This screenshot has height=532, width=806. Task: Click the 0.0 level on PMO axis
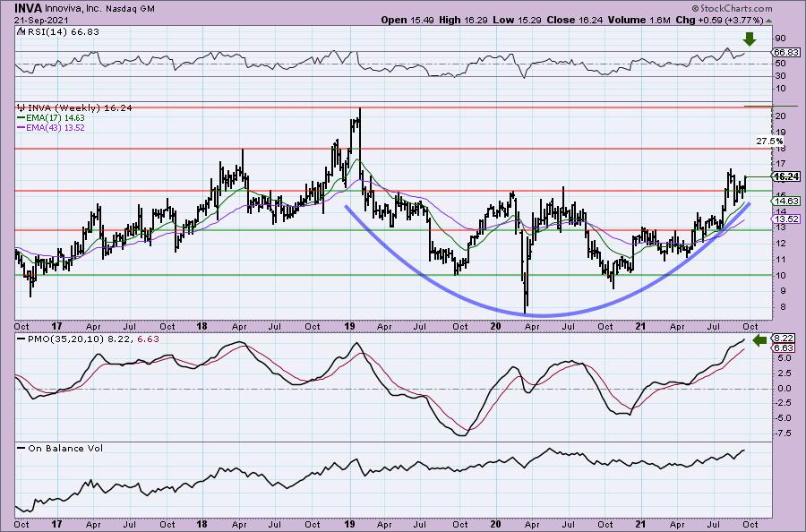coord(785,388)
